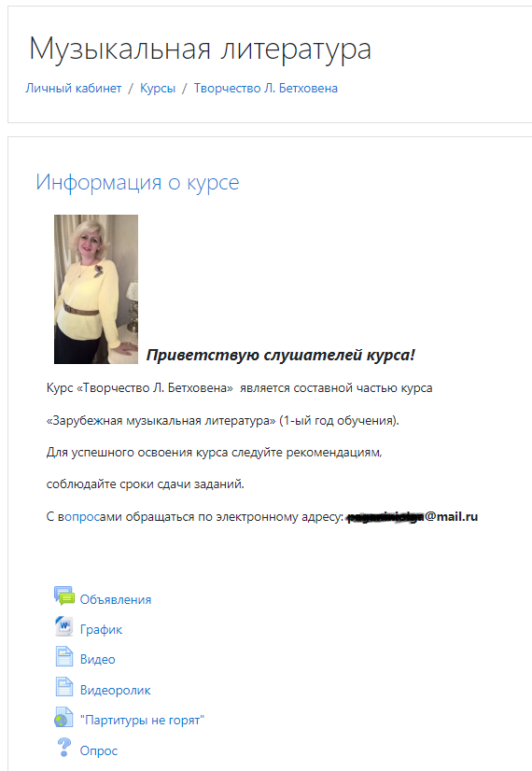Open the Объявления link
This screenshot has height=771, width=532.
(116, 599)
